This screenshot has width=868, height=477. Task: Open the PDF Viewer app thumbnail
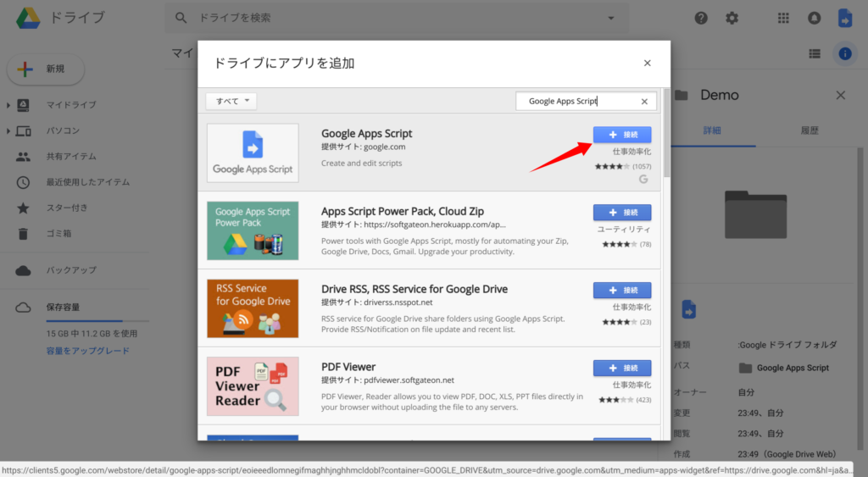253,385
